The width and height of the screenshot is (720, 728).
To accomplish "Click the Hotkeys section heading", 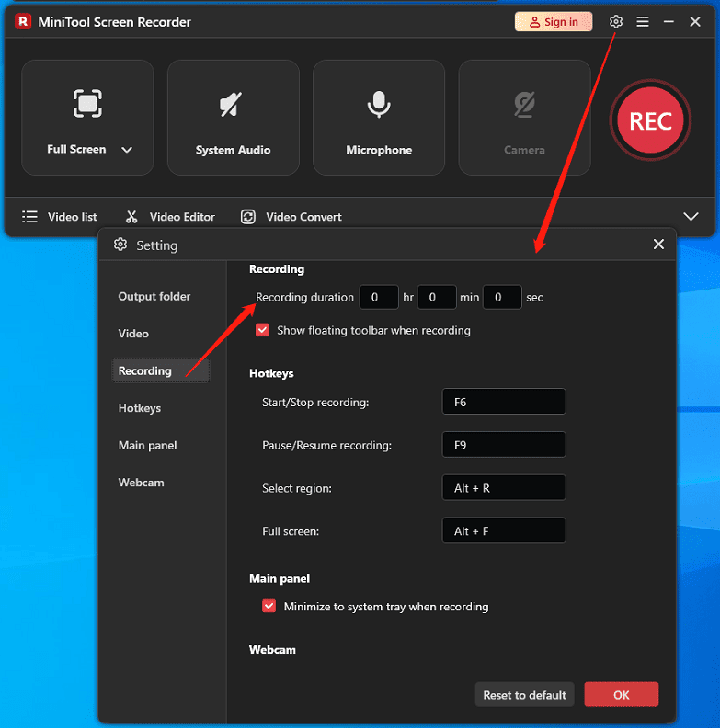I will pyautogui.click(x=271, y=373).
